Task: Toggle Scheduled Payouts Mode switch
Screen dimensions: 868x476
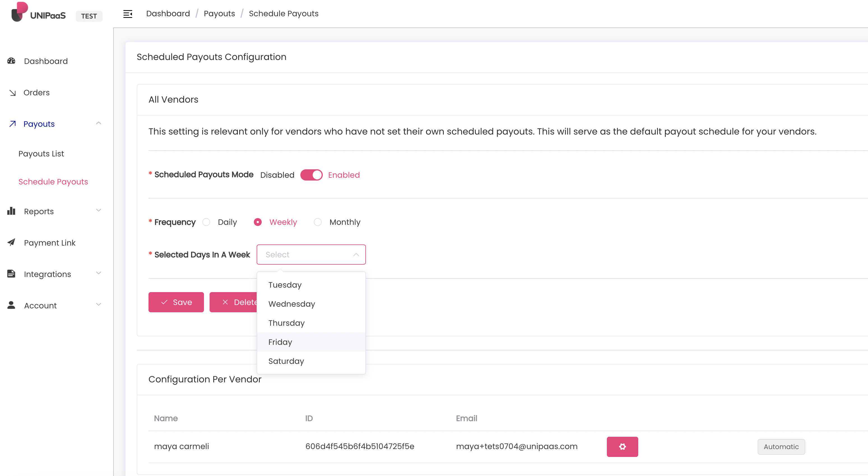Action: (x=311, y=175)
